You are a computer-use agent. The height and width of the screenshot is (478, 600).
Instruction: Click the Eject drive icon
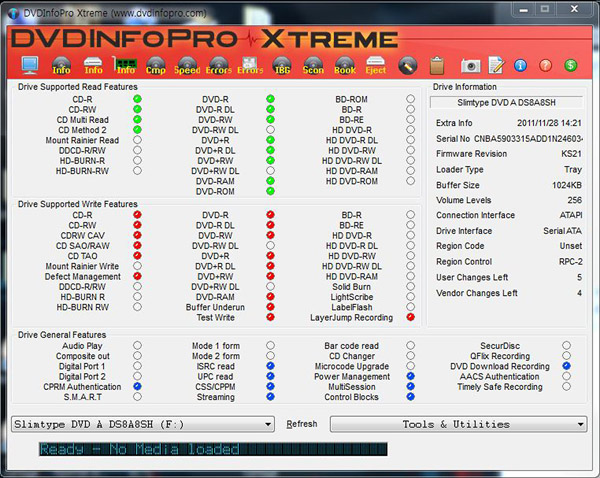[x=375, y=65]
